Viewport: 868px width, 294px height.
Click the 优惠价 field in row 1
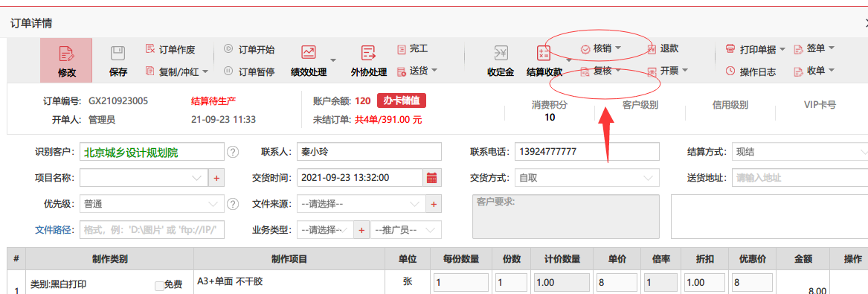(752, 282)
